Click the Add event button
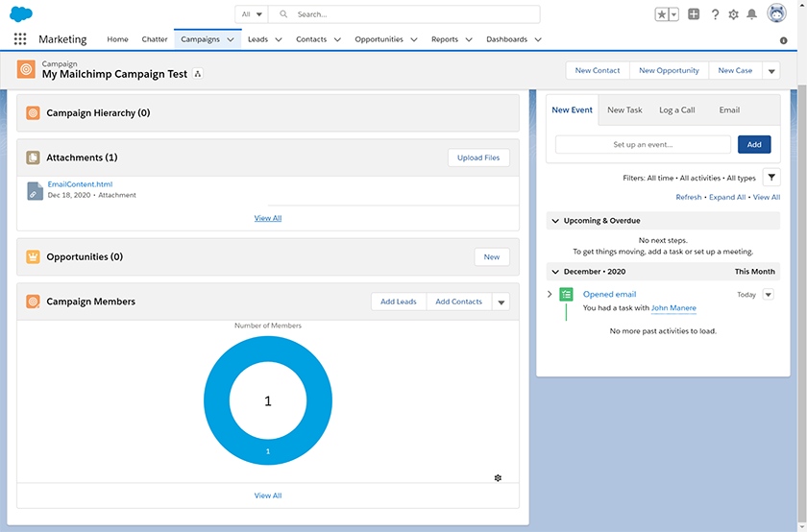 [x=754, y=145]
